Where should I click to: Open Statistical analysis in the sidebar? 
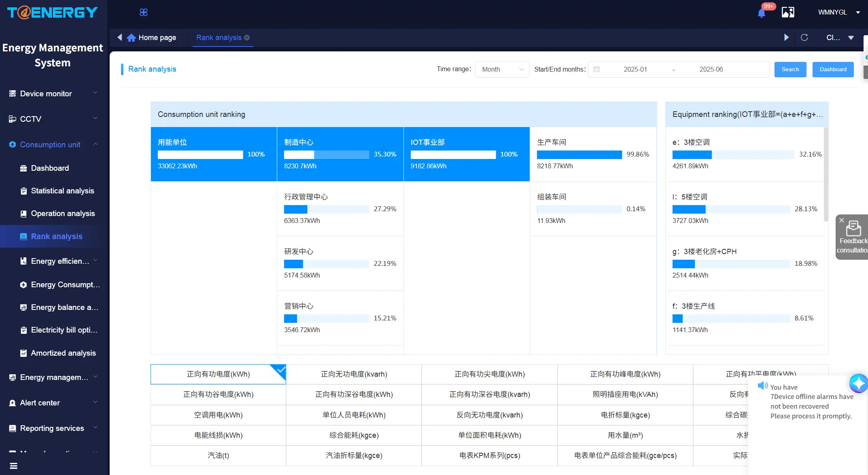click(x=62, y=191)
